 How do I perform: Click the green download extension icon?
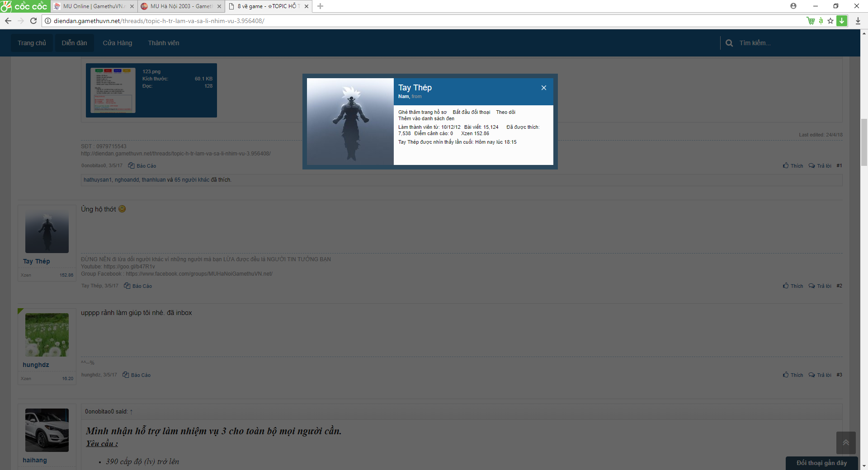click(842, 21)
